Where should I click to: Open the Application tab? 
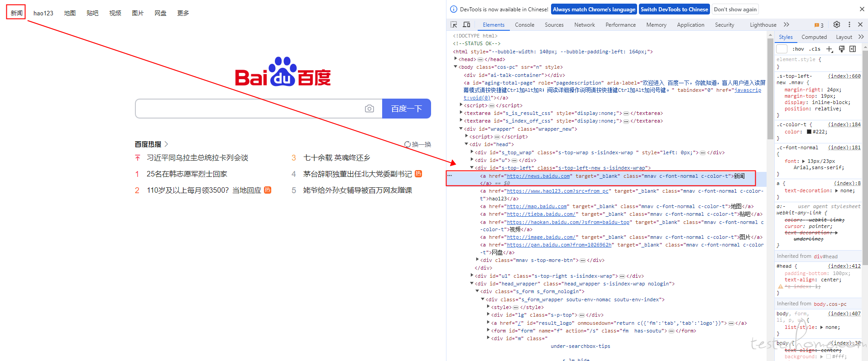[x=691, y=25]
